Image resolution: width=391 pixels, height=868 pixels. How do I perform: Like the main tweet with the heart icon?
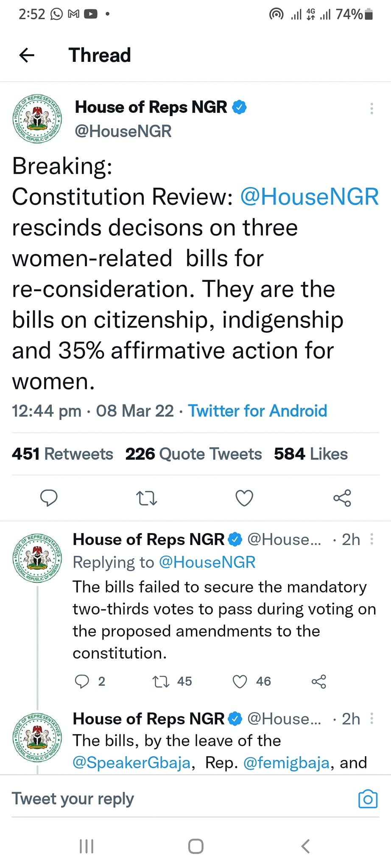click(244, 498)
